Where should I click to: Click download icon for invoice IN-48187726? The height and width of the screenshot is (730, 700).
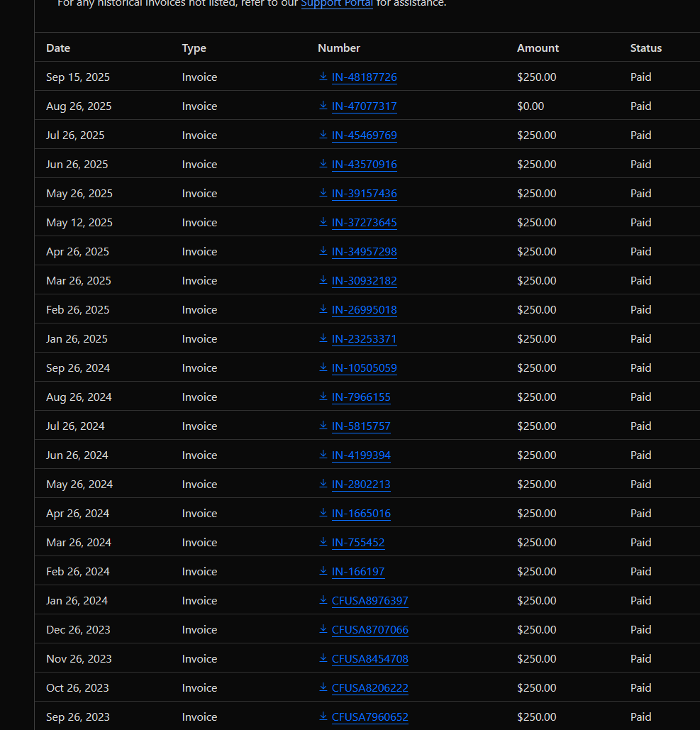323,77
